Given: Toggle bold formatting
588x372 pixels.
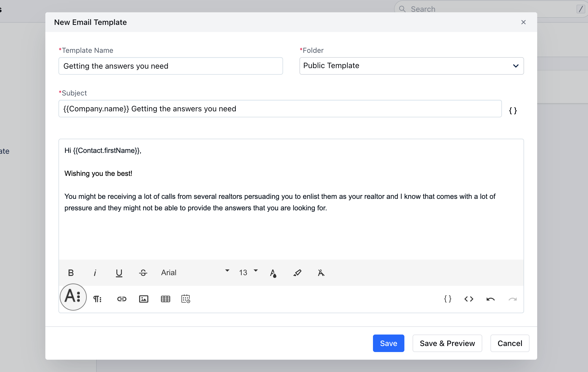Looking at the screenshot, I should click(x=71, y=273).
